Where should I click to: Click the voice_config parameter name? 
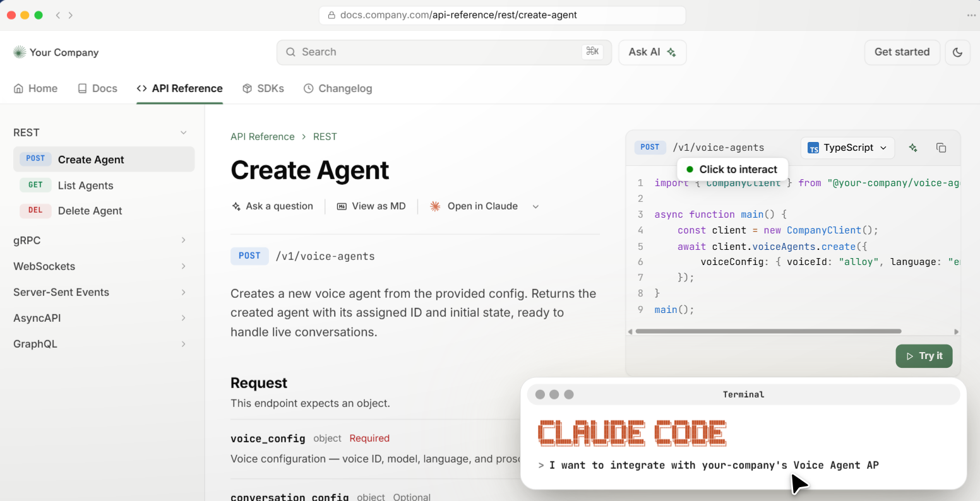click(268, 439)
